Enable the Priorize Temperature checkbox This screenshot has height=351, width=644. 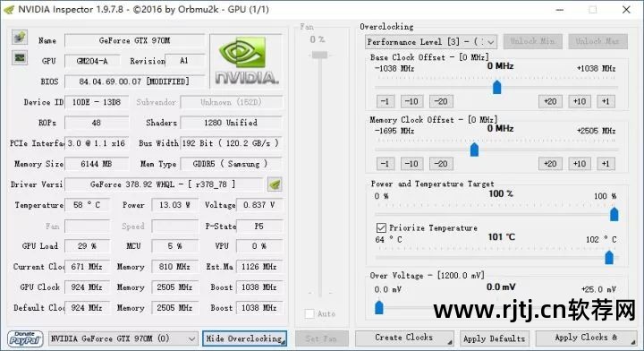[x=381, y=227]
